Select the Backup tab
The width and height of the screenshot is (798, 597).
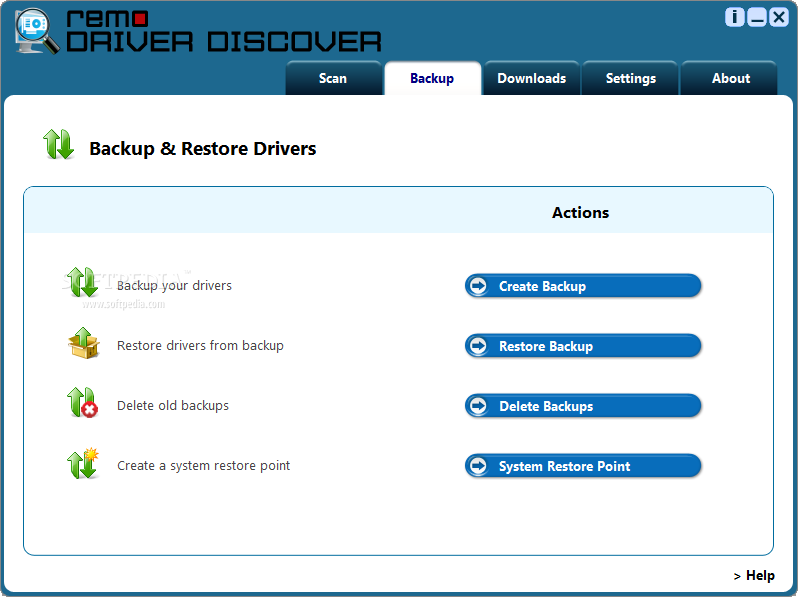[x=432, y=78]
